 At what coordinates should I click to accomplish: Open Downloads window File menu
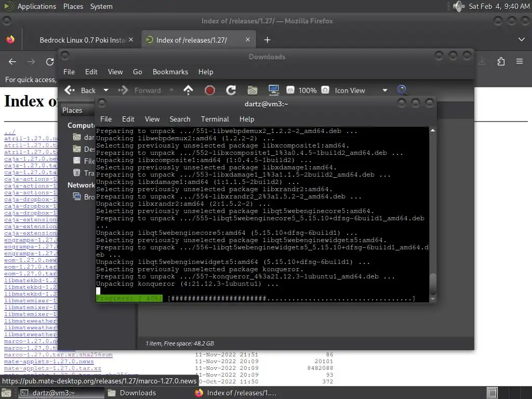click(x=69, y=72)
